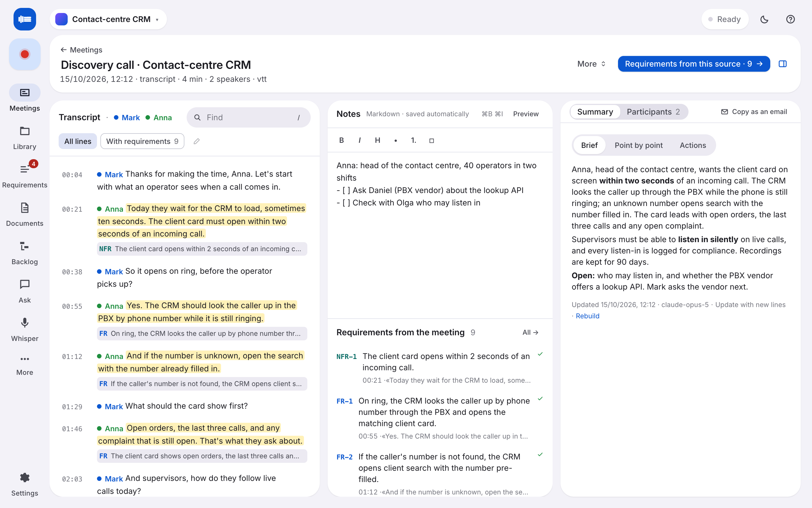Open Documents in the sidebar
Screen dimensions: 812x508
(25, 214)
